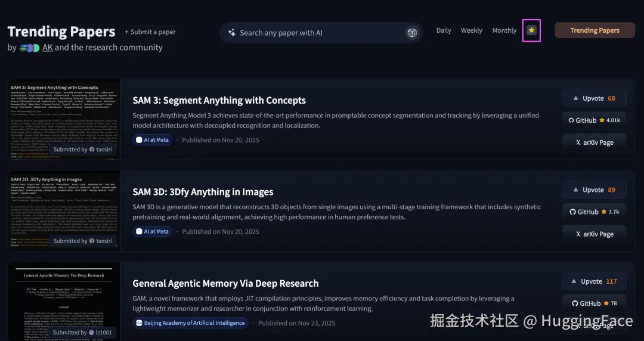Click the sparkle AI icon in search bar
Image resolution: width=644 pixels, height=341 pixels.
[231, 33]
